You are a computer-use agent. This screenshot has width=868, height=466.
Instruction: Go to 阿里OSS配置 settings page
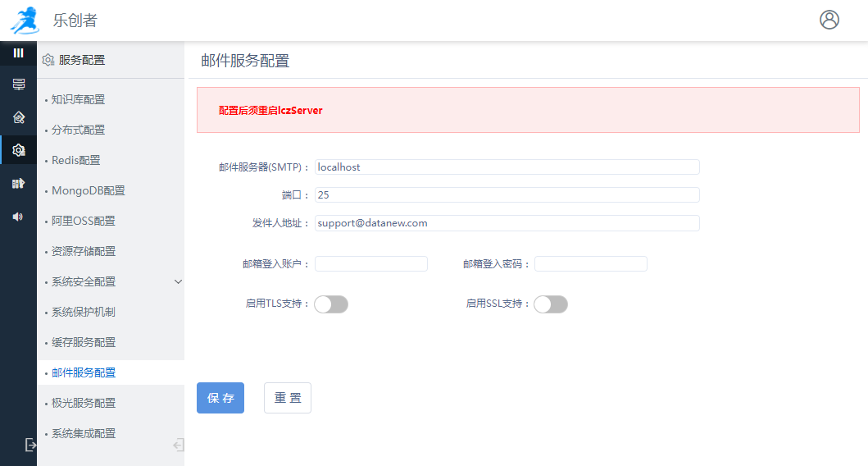tap(84, 221)
